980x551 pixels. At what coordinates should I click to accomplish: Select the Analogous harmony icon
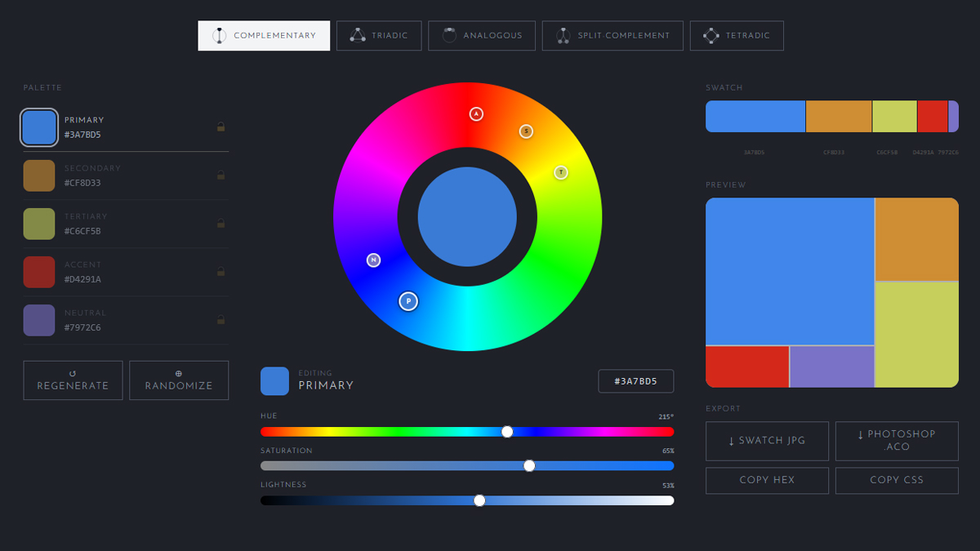[449, 35]
